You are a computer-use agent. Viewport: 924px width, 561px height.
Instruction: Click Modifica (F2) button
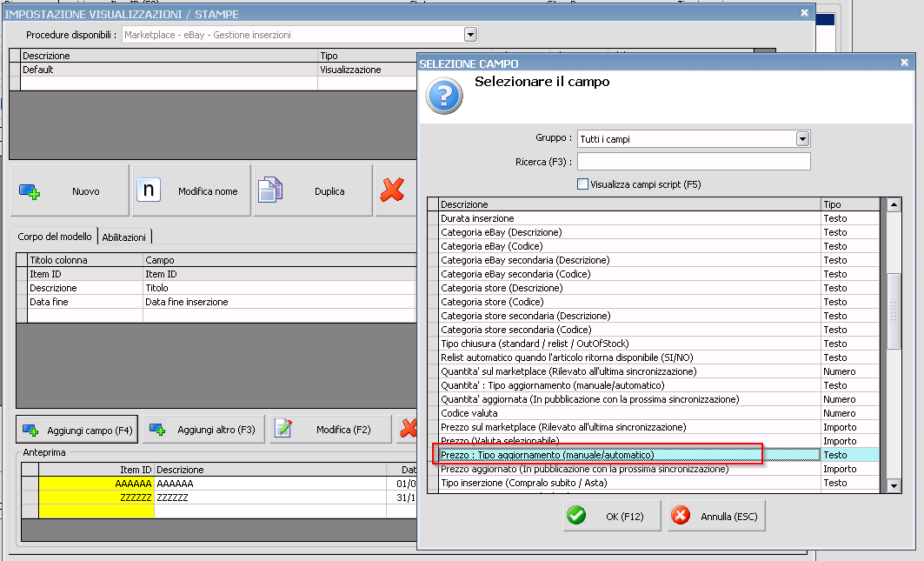pos(330,430)
